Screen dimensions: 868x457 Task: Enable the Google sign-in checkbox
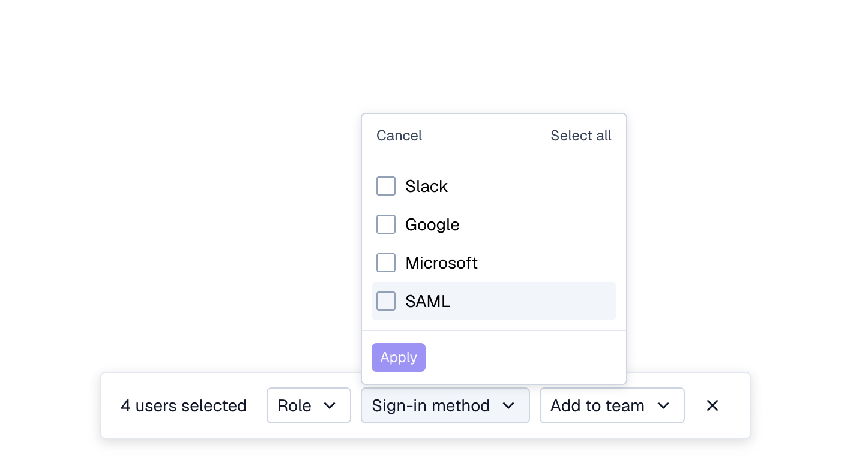coord(386,224)
